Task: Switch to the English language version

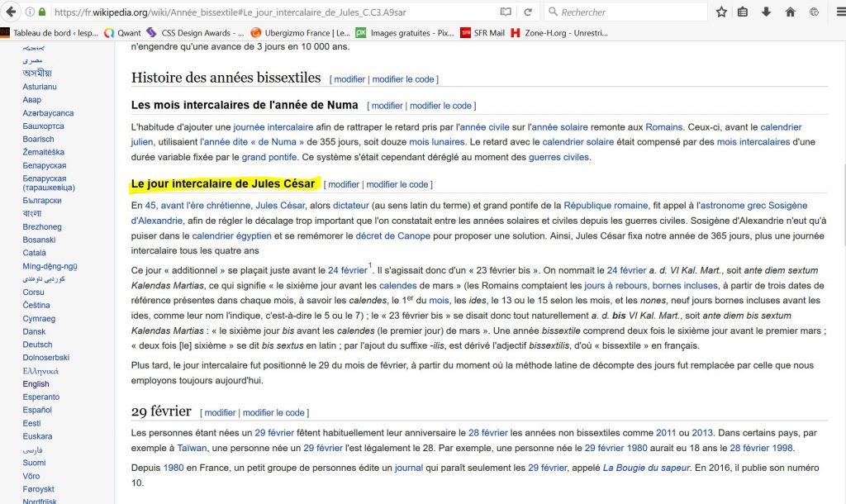Action: point(36,383)
